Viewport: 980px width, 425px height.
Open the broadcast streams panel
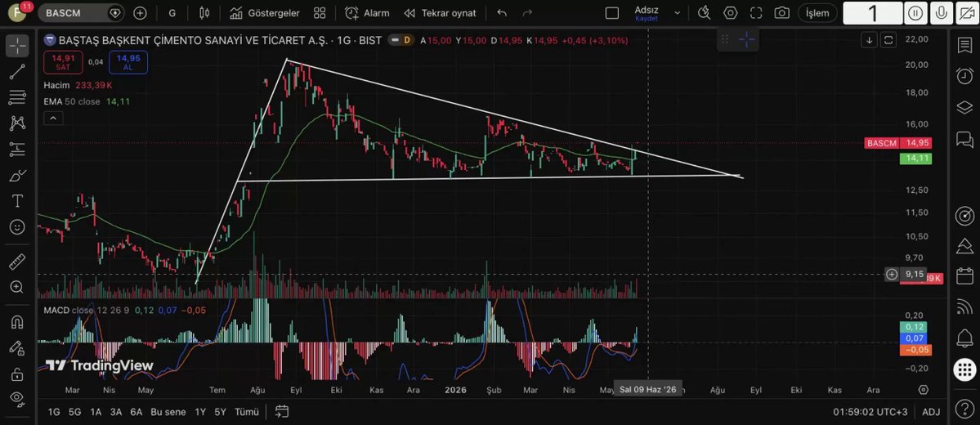(964, 306)
